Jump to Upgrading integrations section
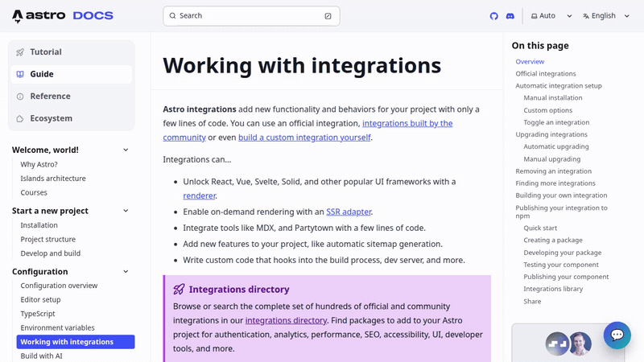644x362 pixels. pos(551,134)
